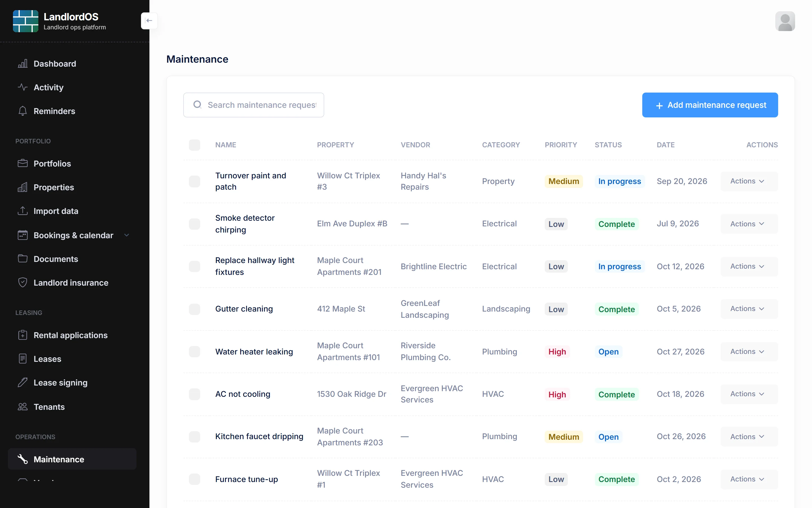Open Actions menu for Replace hallway light

[x=749, y=266]
